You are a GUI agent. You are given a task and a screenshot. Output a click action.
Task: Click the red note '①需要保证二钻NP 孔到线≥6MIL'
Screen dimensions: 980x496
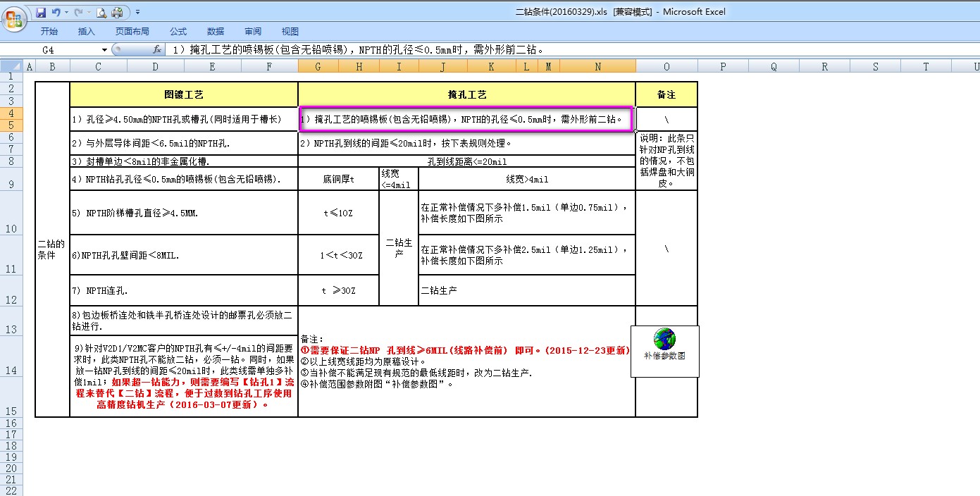click(465, 351)
